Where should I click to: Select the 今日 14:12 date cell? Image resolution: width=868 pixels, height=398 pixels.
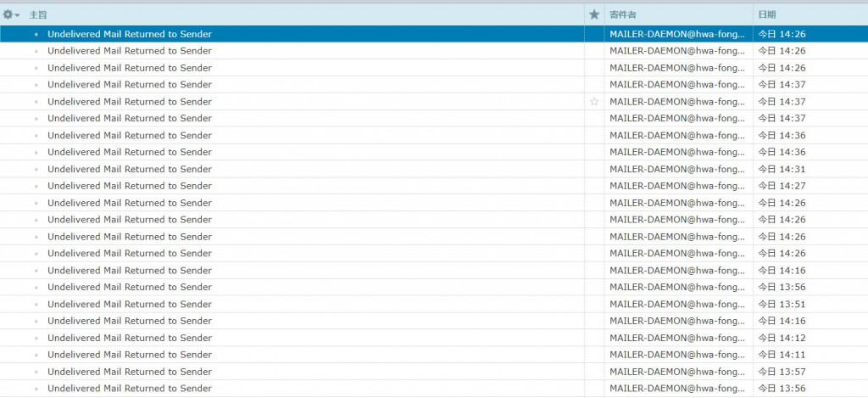(782, 338)
